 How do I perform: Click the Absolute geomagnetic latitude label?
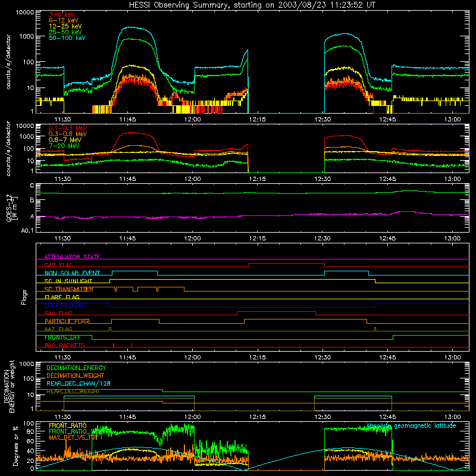pos(411,425)
